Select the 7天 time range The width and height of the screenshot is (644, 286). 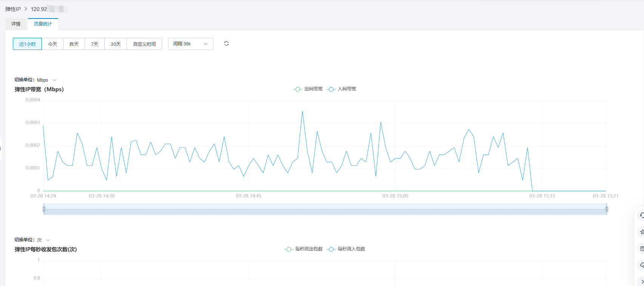tap(94, 44)
